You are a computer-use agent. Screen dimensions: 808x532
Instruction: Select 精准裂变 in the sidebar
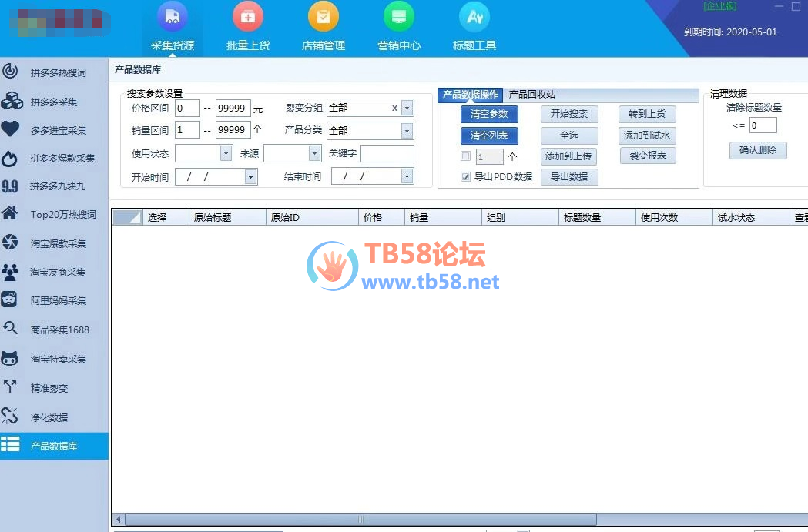coord(54,388)
